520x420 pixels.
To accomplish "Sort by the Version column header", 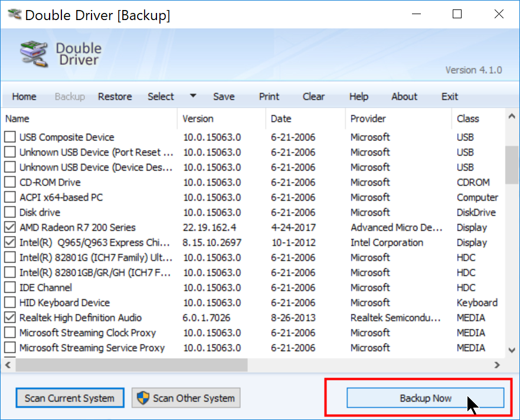I will [221, 119].
